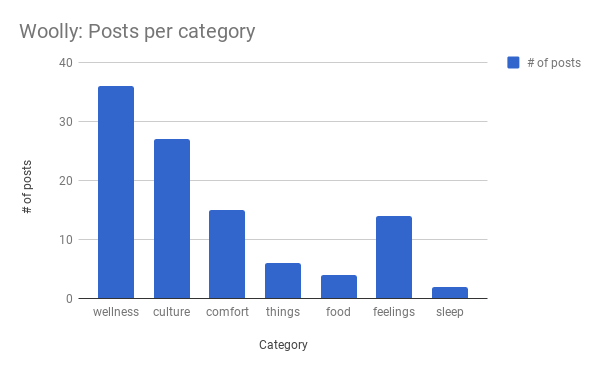Screen dimensions: 600x371
Task: Click the feelings bar
Action: [x=394, y=257]
